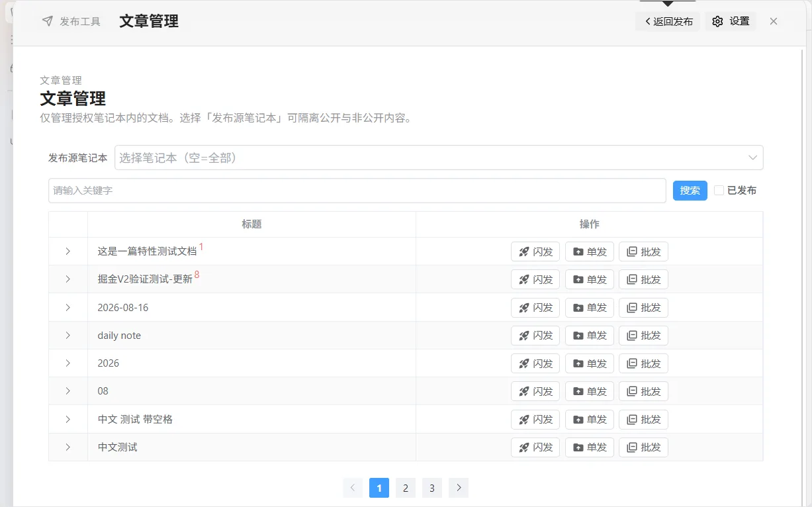Click the 标题 column header
The width and height of the screenshot is (812, 507).
tap(251, 224)
